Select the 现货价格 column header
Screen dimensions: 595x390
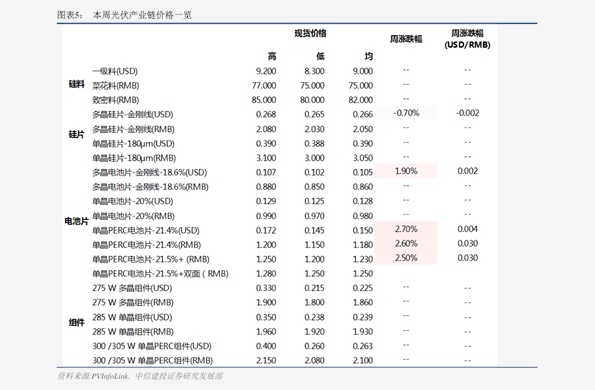[310, 33]
